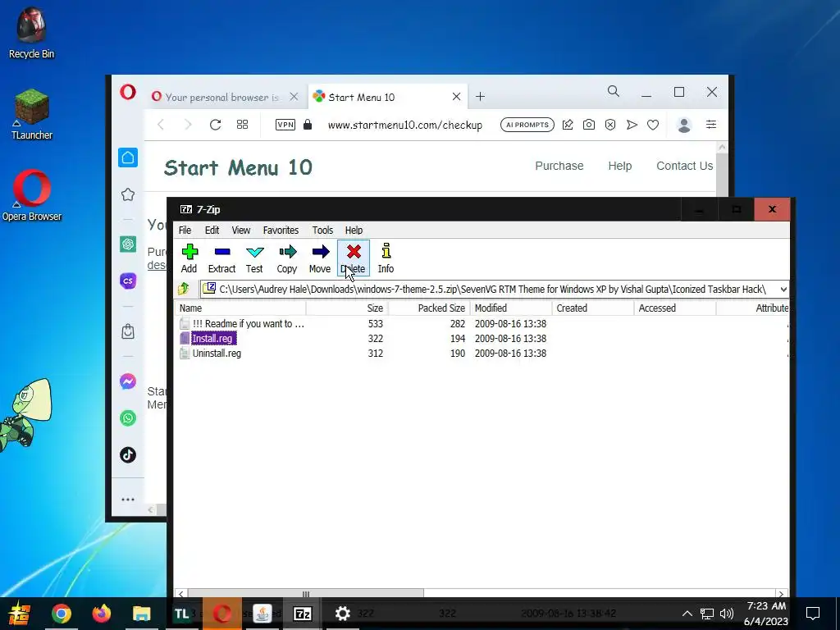
Task: Expand the 7-Zip address path dropdown
Action: (x=783, y=290)
